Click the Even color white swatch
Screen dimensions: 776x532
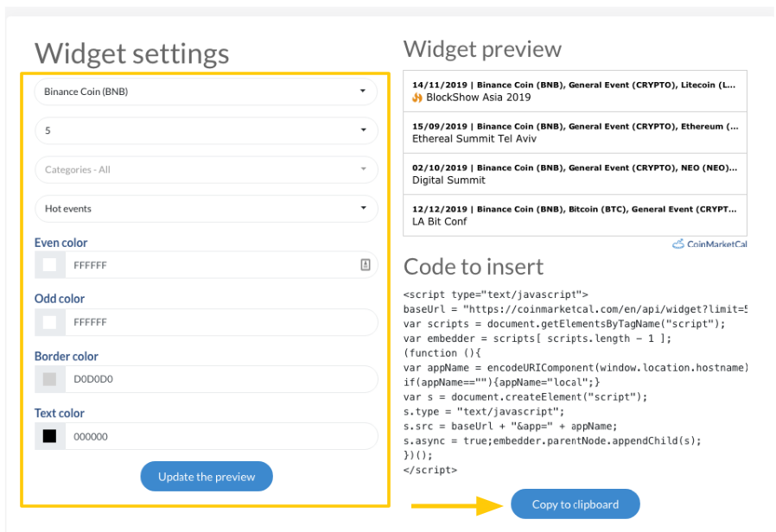click(x=49, y=265)
